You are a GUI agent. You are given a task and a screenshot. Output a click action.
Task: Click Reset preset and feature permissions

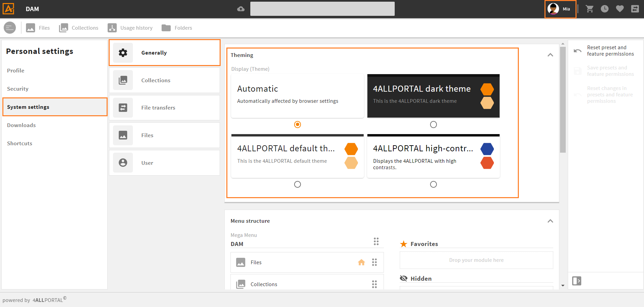click(610, 51)
